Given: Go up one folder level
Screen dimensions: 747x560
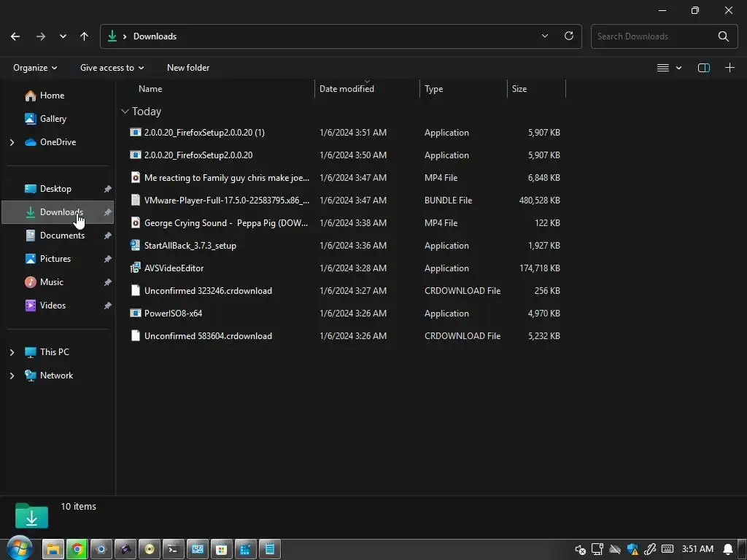Looking at the screenshot, I should [85, 36].
